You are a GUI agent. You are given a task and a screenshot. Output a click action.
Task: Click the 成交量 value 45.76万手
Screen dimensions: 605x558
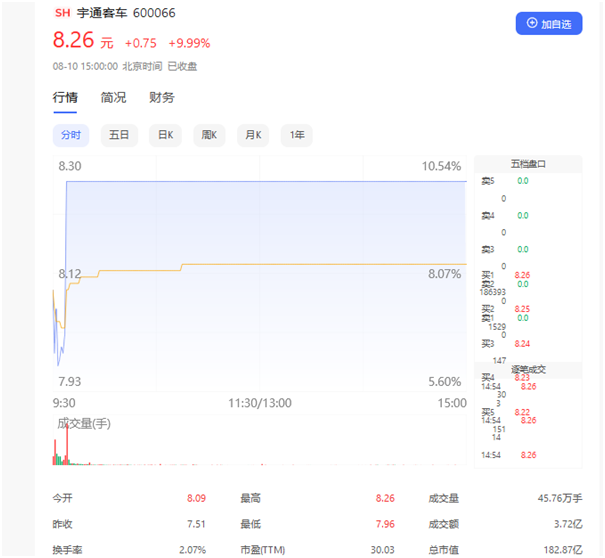pyautogui.click(x=560, y=498)
